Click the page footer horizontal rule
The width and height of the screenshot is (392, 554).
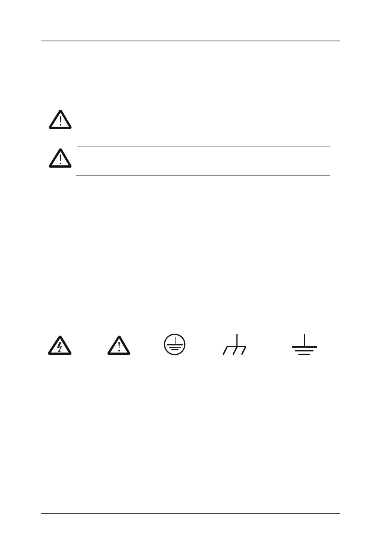click(191, 513)
